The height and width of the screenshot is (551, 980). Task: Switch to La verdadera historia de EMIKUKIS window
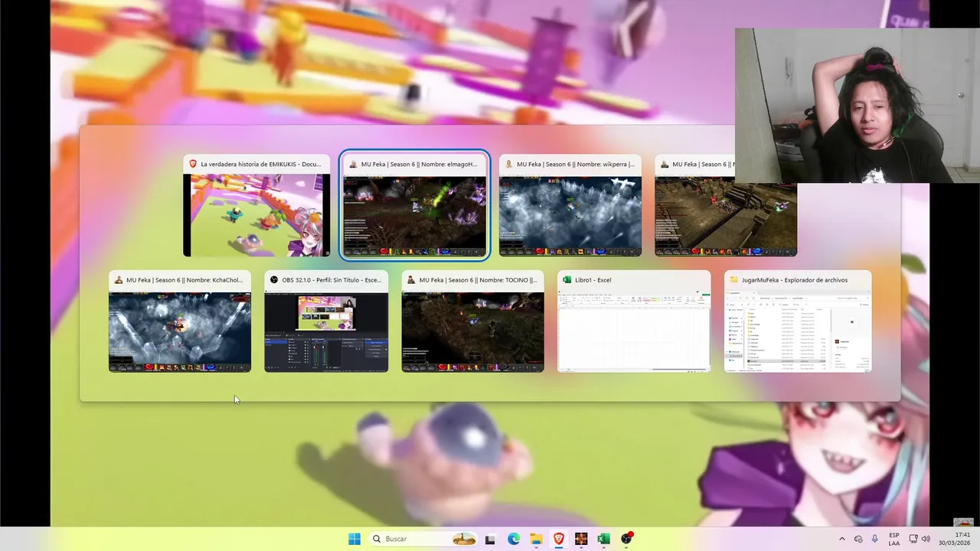(256, 207)
